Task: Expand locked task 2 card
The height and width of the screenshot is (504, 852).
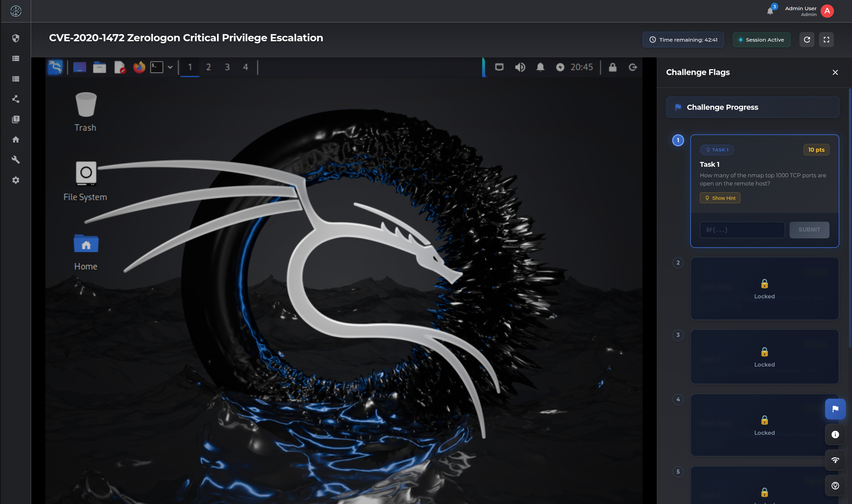Action: (x=764, y=288)
